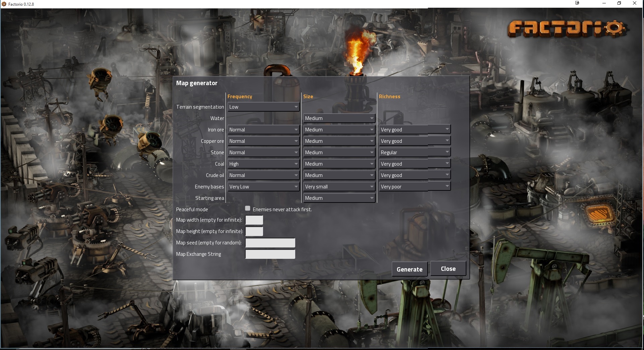Open Copper ore size dropdown
The height and width of the screenshot is (350, 644).
click(x=339, y=141)
